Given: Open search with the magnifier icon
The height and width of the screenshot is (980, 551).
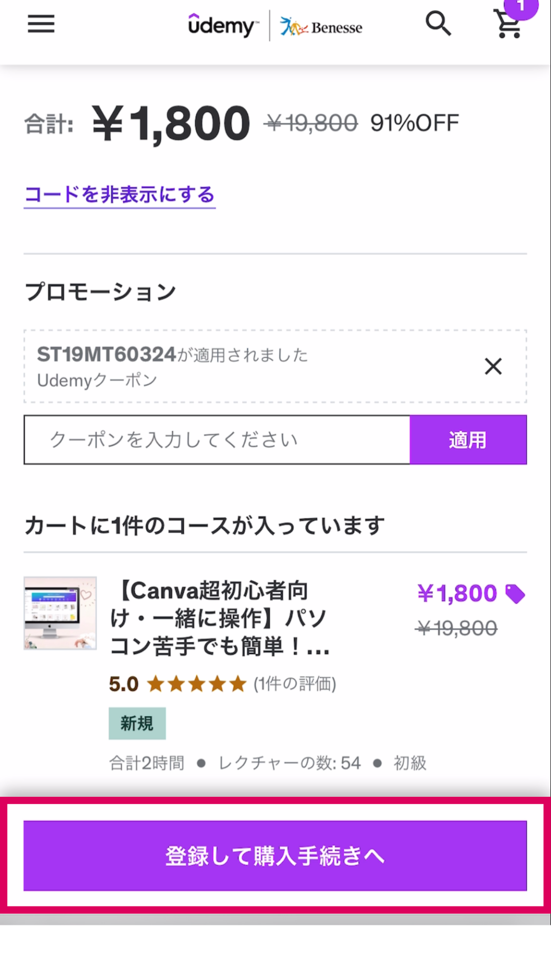Looking at the screenshot, I should pos(438,23).
